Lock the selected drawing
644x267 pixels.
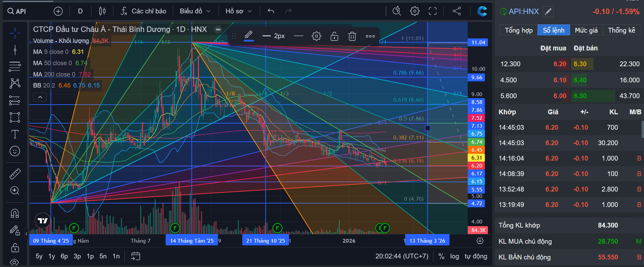[x=334, y=36]
